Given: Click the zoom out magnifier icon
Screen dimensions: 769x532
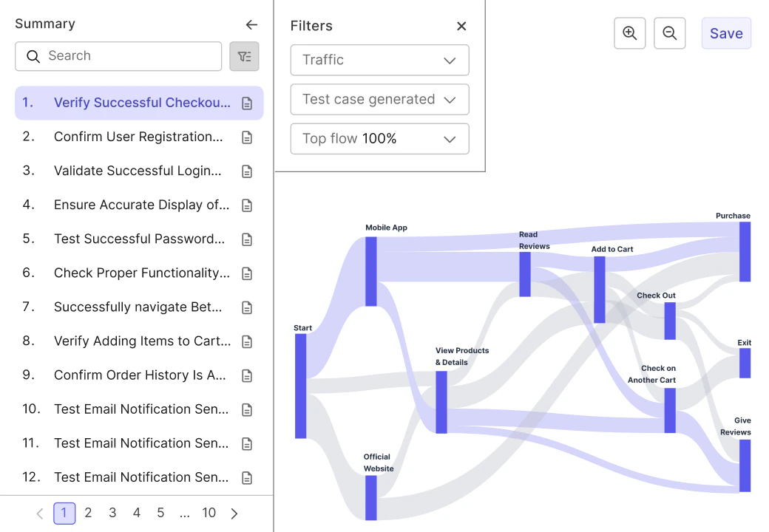Looking at the screenshot, I should click(669, 33).
